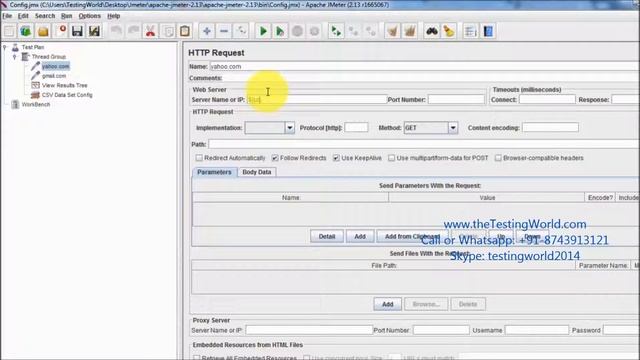
Task: Click the Save As toolbar icon
Action: tap(94, 31)
